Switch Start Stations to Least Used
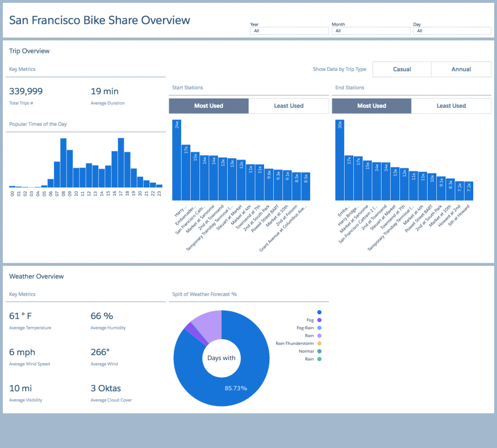Image resolution: width=497 pixels, height=448 pixels. (x=288, y=106)
